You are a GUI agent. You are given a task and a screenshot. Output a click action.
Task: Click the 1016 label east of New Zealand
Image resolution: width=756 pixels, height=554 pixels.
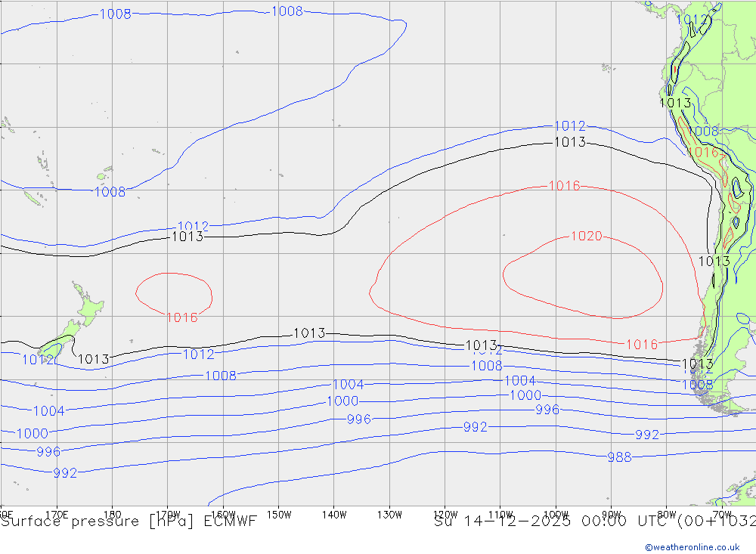pos(181,317)
